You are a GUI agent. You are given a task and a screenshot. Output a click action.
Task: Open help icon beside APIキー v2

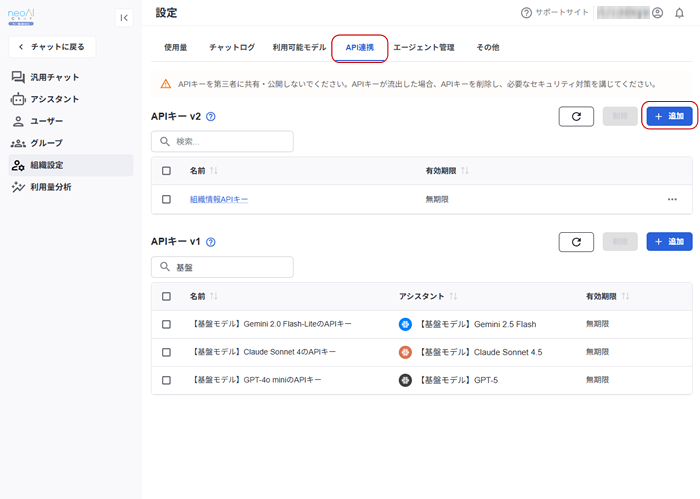point(211,116)
